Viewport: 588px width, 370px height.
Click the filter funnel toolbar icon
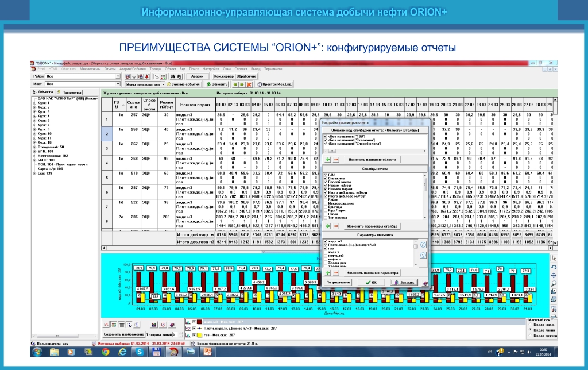(x=134, y=76)
